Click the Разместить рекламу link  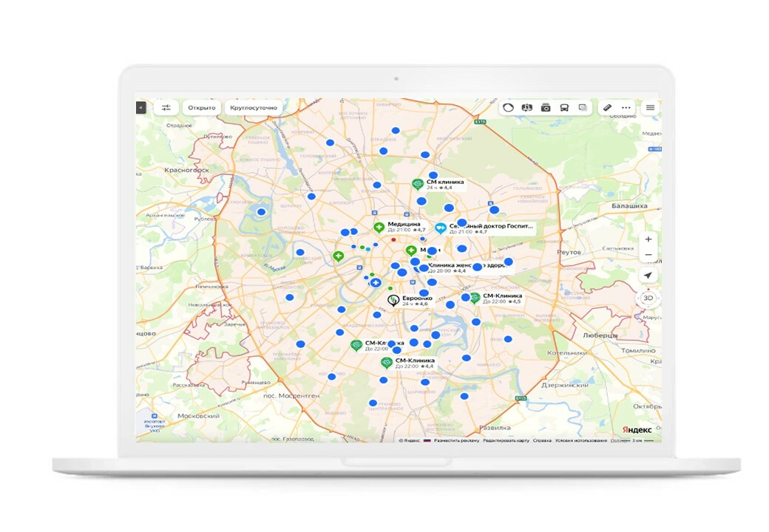457,440
